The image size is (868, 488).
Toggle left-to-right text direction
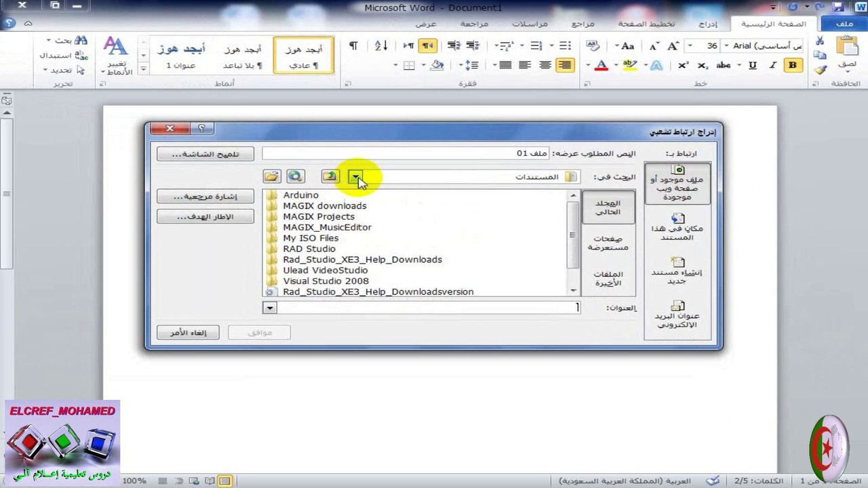click(408, 46)
